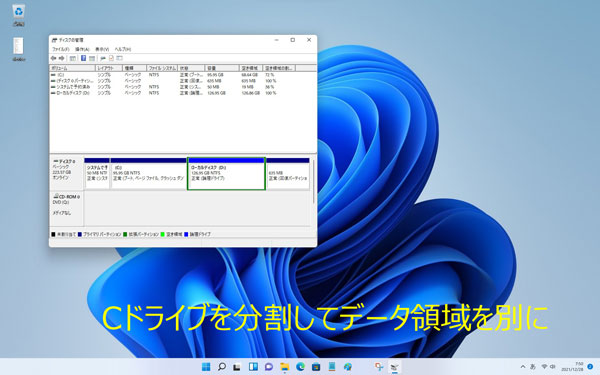Expand the hidden system tray icons chevron
600x375 pixels.
click(x=523, y=367)
